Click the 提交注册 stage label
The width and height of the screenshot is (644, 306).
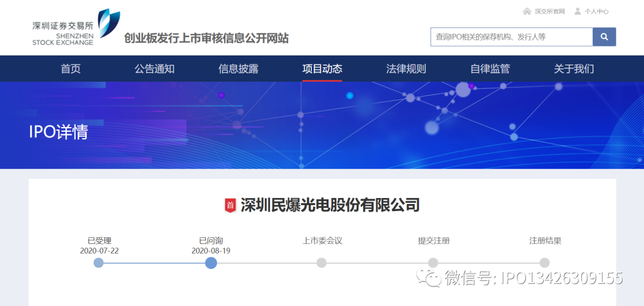pos(434,241)
